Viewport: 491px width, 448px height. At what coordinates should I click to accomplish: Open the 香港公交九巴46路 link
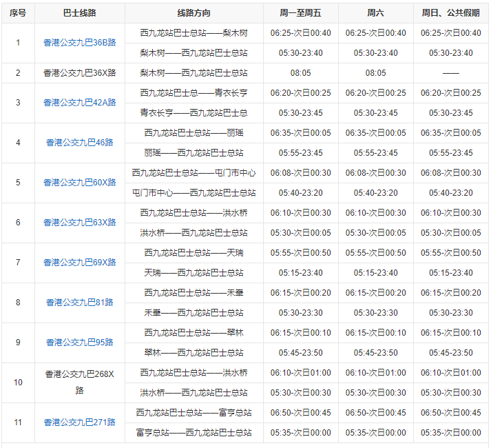click(79, 143)
